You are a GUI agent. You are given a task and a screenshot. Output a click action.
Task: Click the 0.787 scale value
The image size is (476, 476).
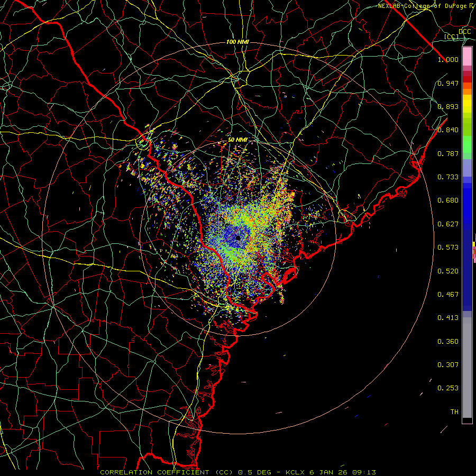click(x=448, y=153)
